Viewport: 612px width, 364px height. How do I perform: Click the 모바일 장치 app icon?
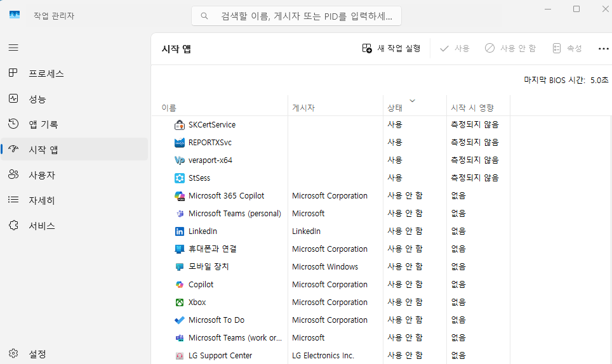coord(180,267)
